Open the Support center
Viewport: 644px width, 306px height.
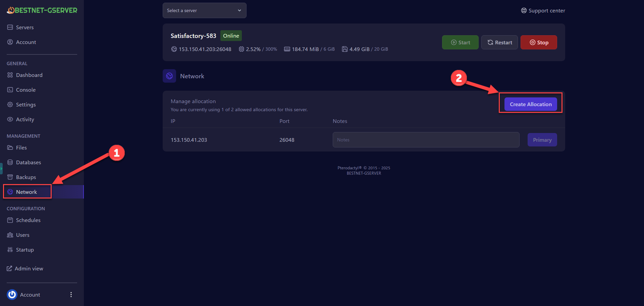pyautogui.click(x=547, y=10)
